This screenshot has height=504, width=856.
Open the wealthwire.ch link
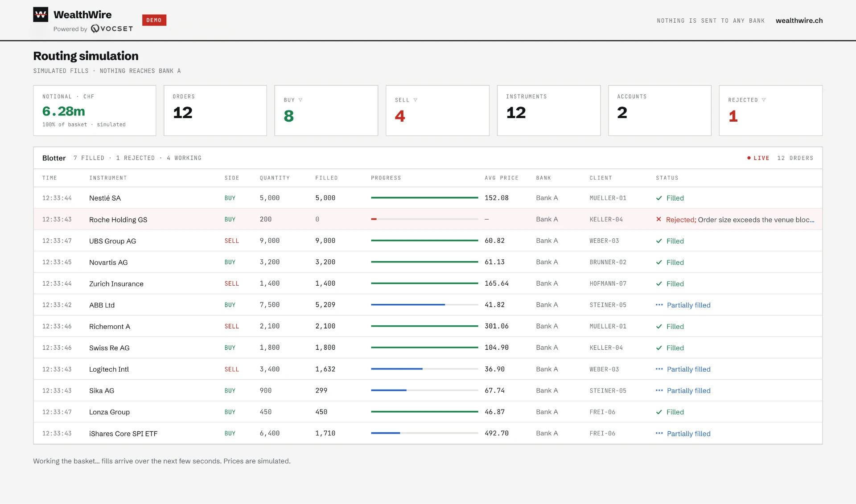click(x=799, y=20)
